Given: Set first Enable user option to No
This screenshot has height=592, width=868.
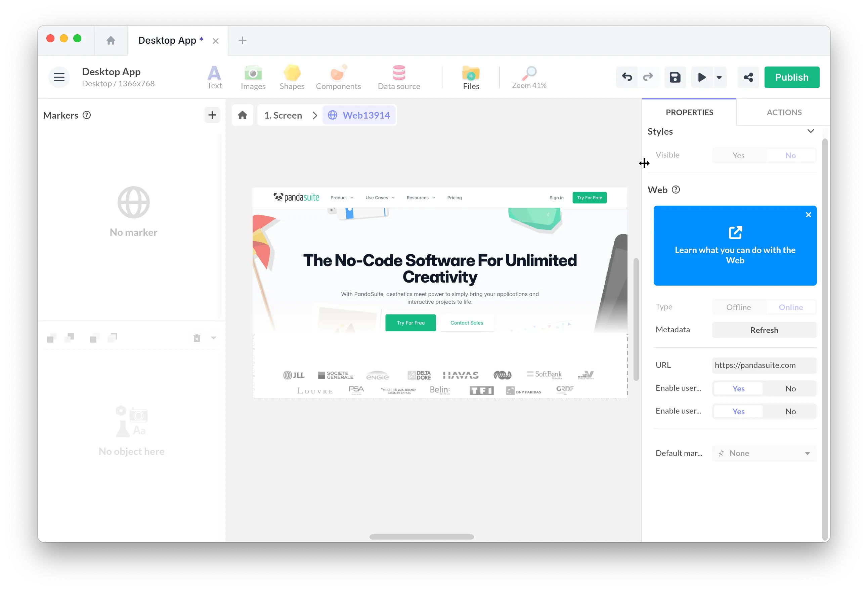Looking at the screenshot, I should tap(790, 388).
